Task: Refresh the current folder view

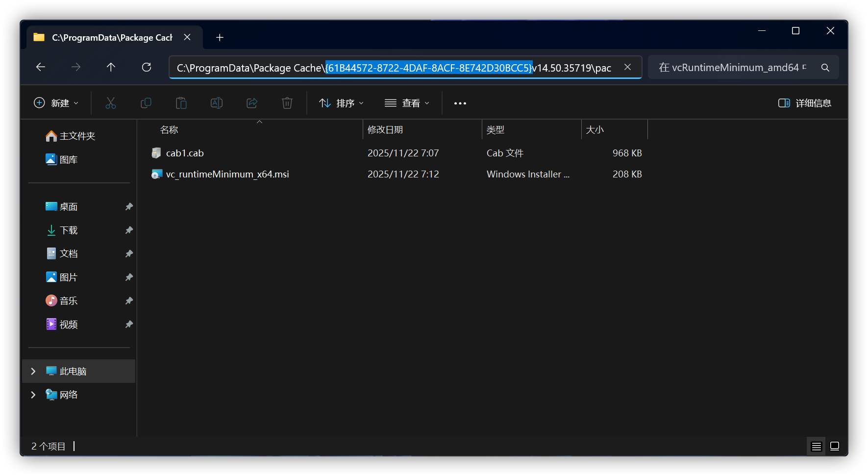Action: click(146, 67)
